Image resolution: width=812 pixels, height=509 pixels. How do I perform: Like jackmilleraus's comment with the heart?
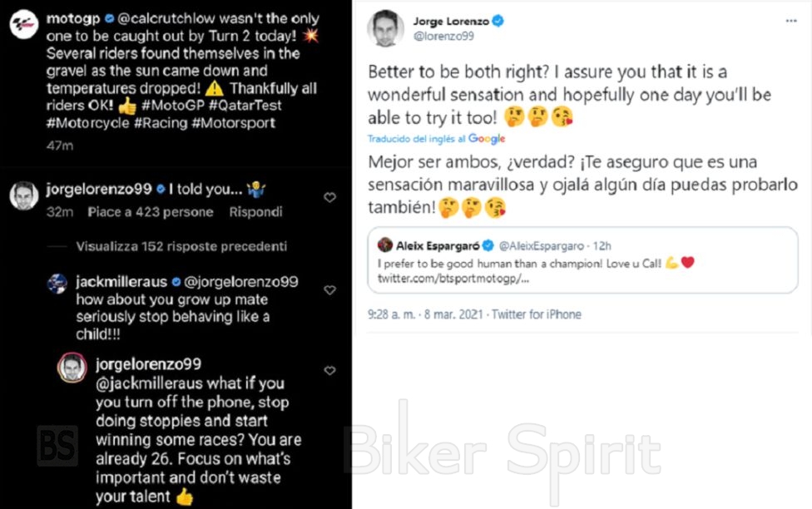330,290
